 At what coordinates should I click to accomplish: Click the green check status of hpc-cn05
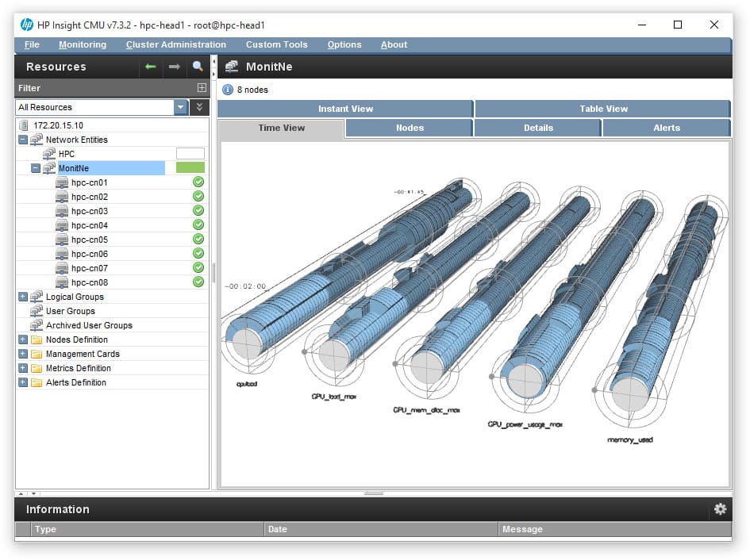(x=198, y=239)
